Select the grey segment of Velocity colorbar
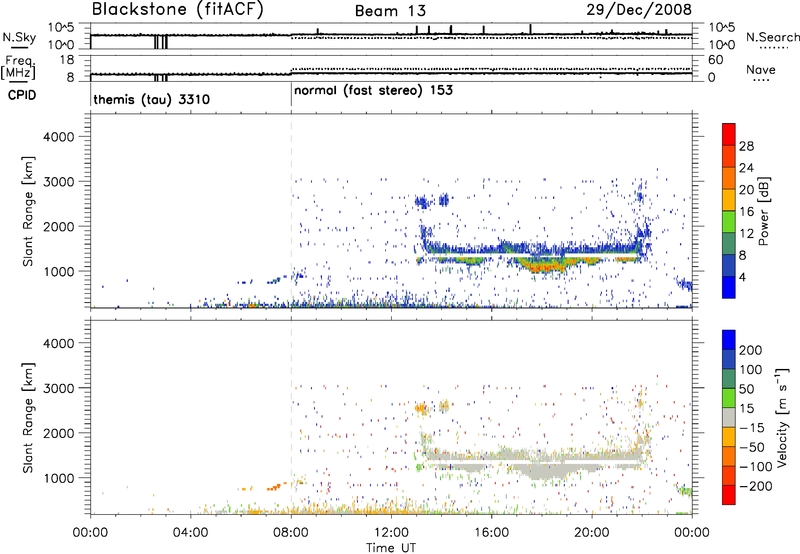Image resolution: width=800 pixels, height=554 pixels. (x=729, y=417)
